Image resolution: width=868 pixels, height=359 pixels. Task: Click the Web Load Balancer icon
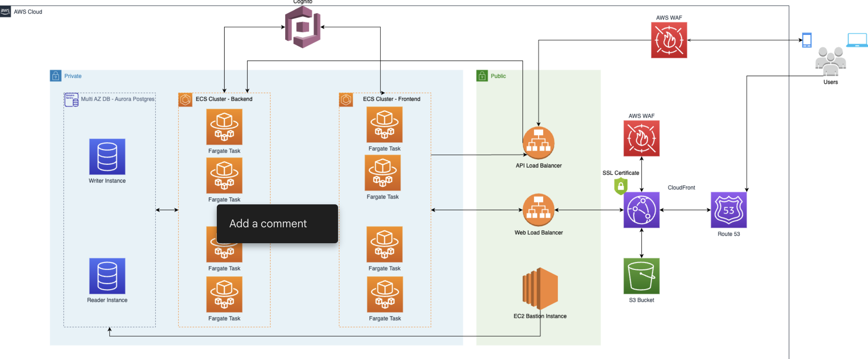[539, 210]
